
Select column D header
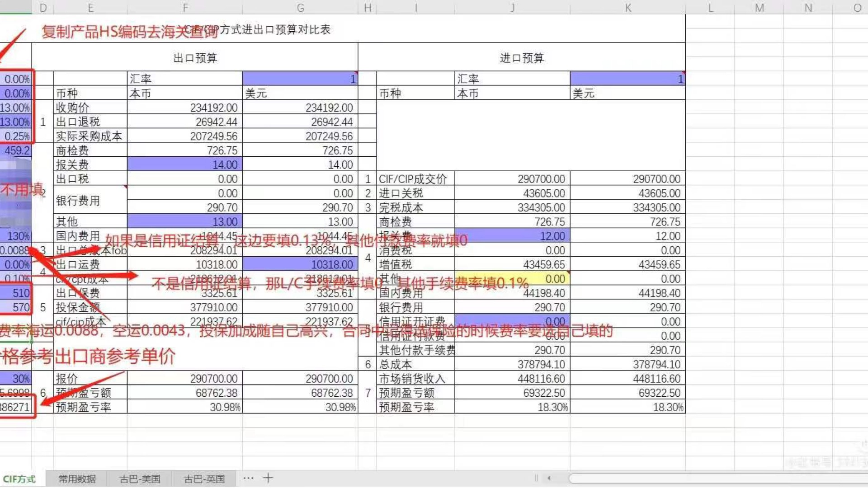pyautogui.click(x=43, y=8)
